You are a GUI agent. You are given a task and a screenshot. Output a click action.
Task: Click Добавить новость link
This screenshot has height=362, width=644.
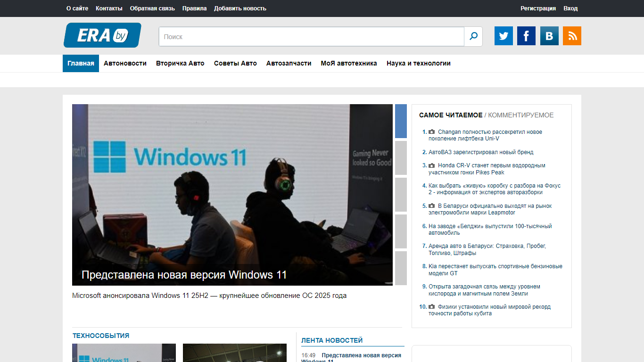[240, 8]
